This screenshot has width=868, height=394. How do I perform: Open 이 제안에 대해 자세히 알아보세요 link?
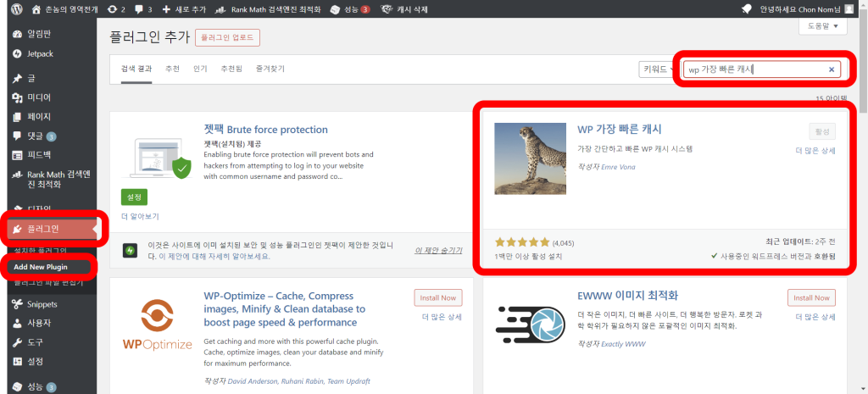pos(214,257)
